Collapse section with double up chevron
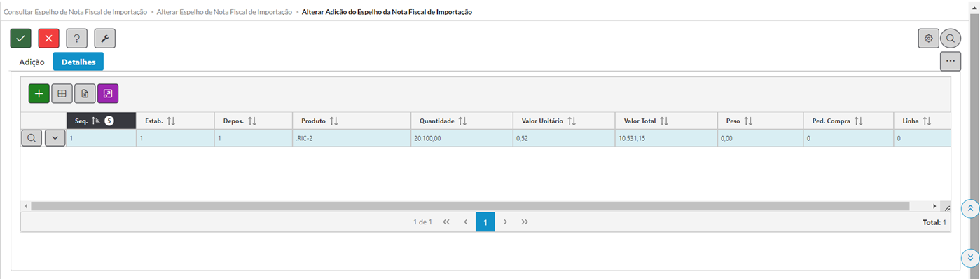Image resolution: width=980 pixels, height=279 pixels. click(x=970, y=208)
